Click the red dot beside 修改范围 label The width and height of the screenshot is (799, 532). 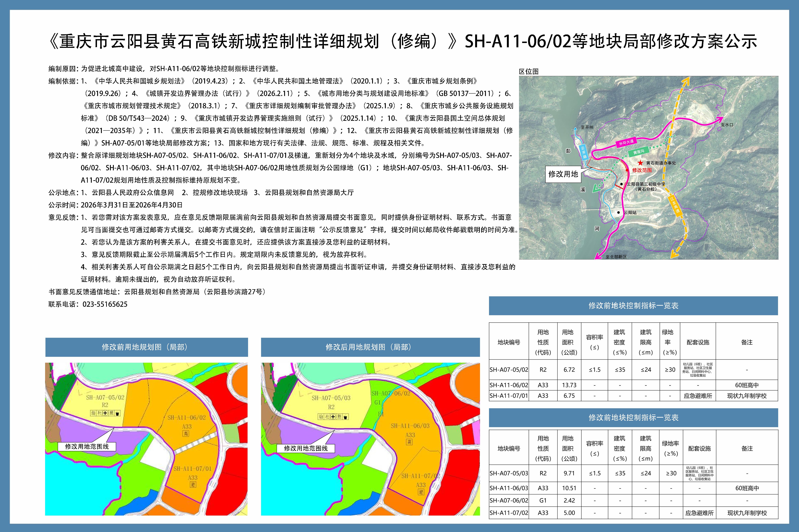point(627,170)
